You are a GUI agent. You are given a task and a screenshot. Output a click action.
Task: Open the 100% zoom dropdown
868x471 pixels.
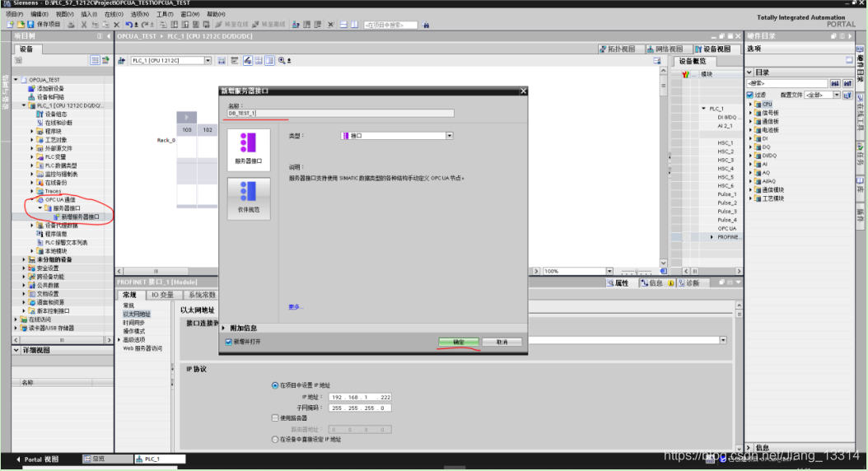tap(609, 271)
